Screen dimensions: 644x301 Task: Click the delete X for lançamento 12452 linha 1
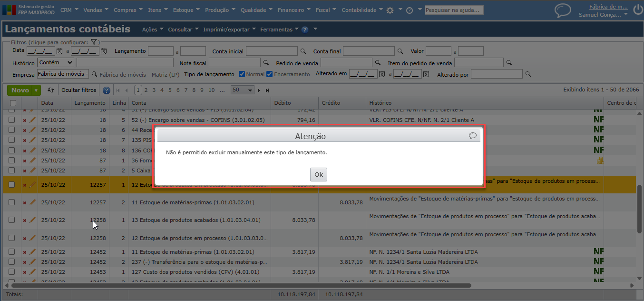(x=24, y=252)
